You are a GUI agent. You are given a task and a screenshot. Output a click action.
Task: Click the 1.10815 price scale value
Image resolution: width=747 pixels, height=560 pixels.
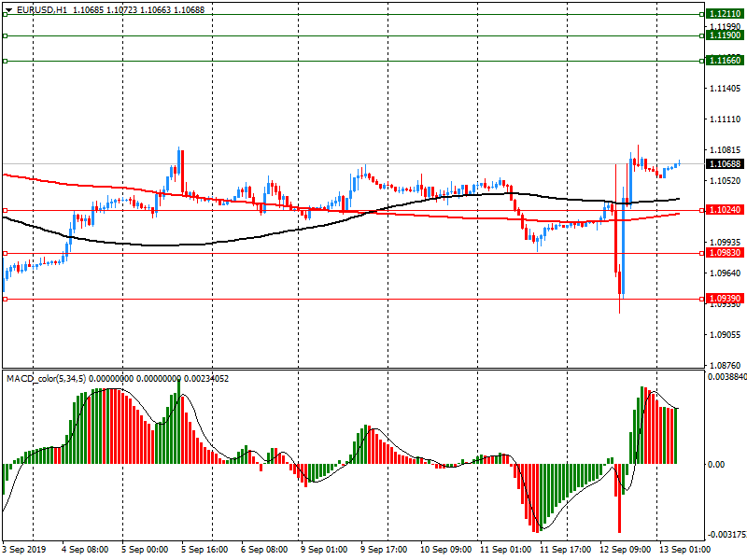tap(726, 150)
